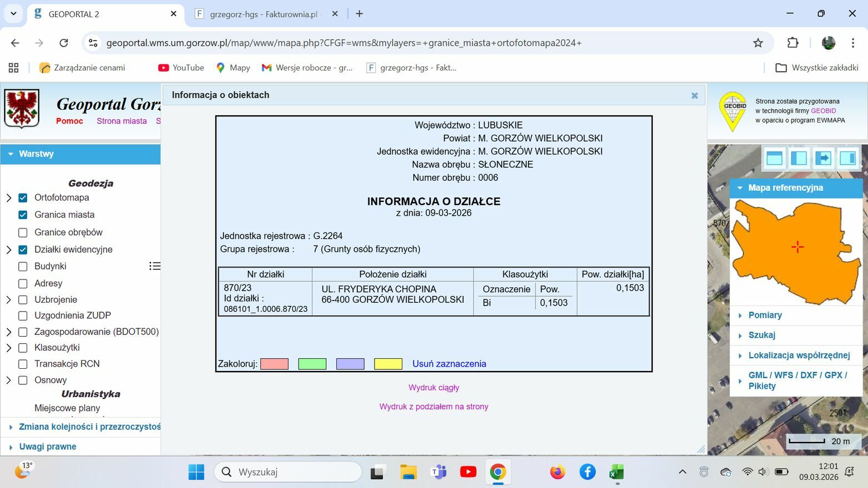Image resolution: width=868 pixels, height=488 pixels.
Task: Click the Wydruk ciągły link
Action: (x=433, y=388)
